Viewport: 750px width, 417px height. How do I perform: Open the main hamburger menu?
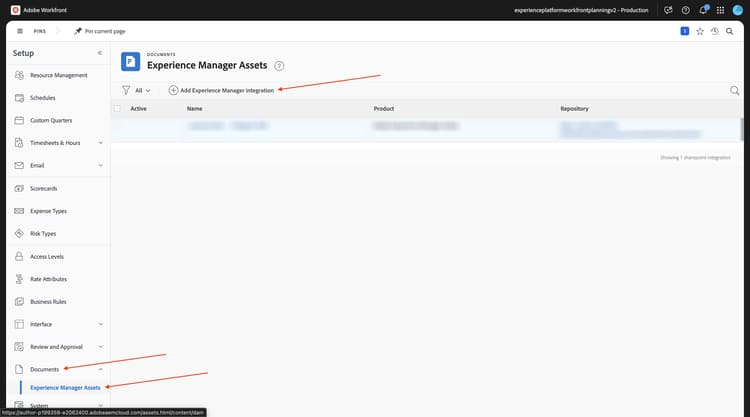[x=20, y=31]
